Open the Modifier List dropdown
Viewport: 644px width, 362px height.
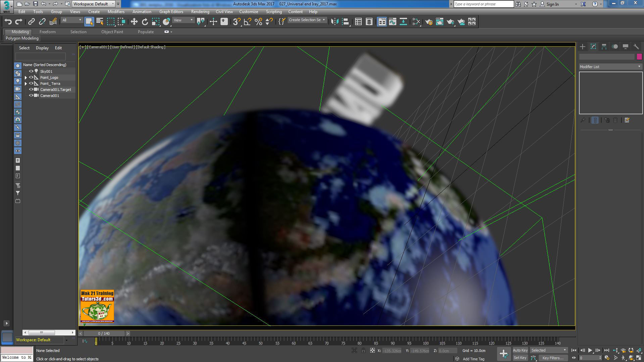[610, 66]
